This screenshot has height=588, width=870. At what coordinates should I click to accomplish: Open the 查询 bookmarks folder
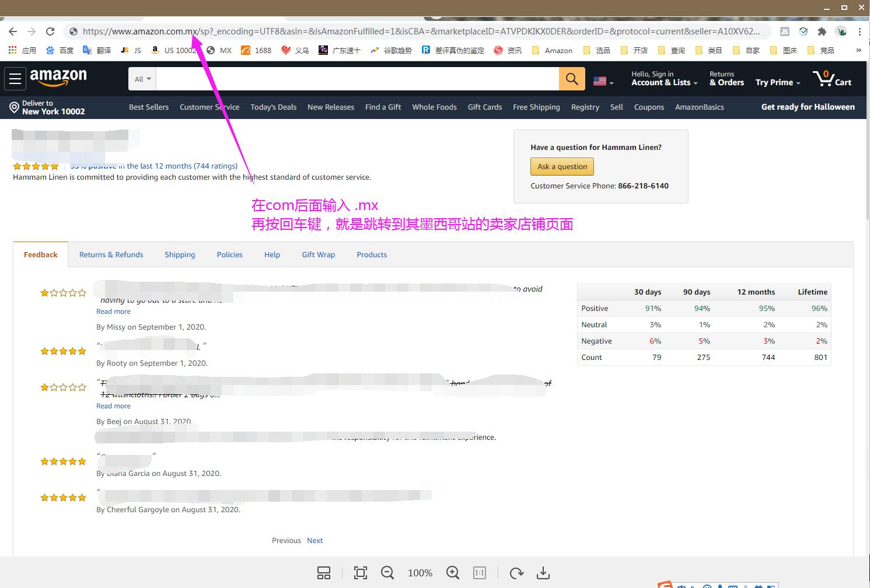click(x=672, y=50)
